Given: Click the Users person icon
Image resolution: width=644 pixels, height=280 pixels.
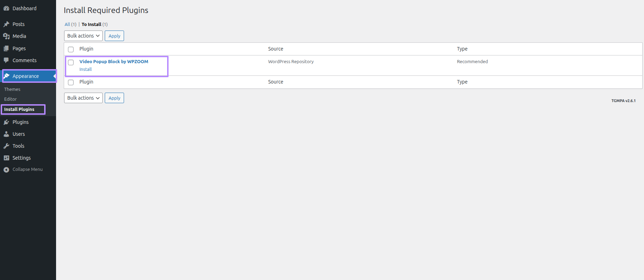Looking at the screenshot, I should (6, 134).
